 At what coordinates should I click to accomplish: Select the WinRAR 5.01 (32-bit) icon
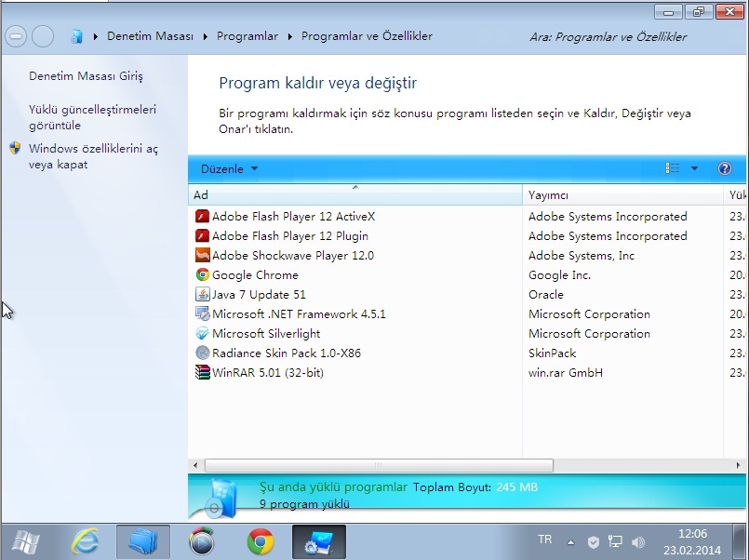[x=203, y=373]
